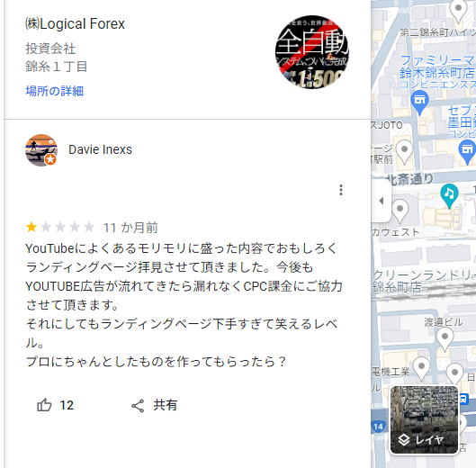The width and height of the screenshot is (476, 468).
Task: Click the FamilyMart blue store map pin
Action: tap(419, 103)
